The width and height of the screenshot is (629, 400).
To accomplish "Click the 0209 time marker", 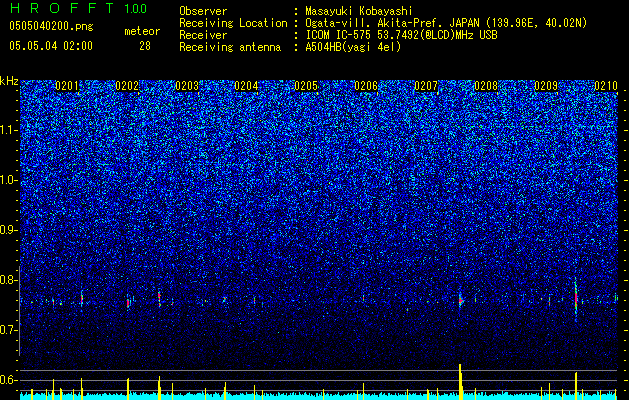I will 546,86.
